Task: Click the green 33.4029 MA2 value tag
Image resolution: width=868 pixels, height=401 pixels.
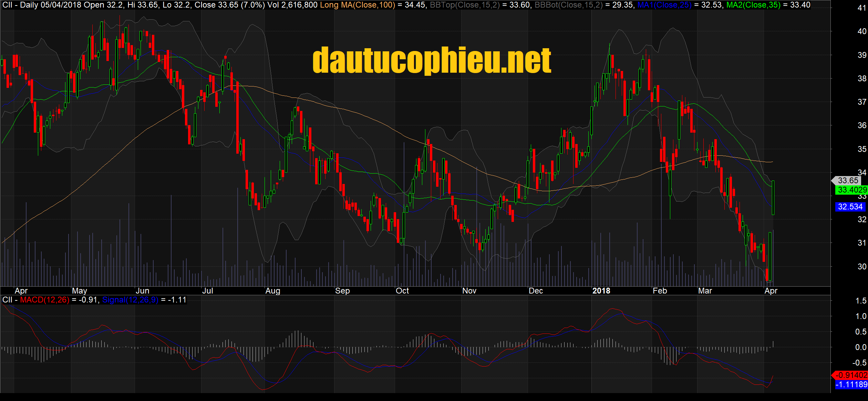Action: tap(851, 189)
